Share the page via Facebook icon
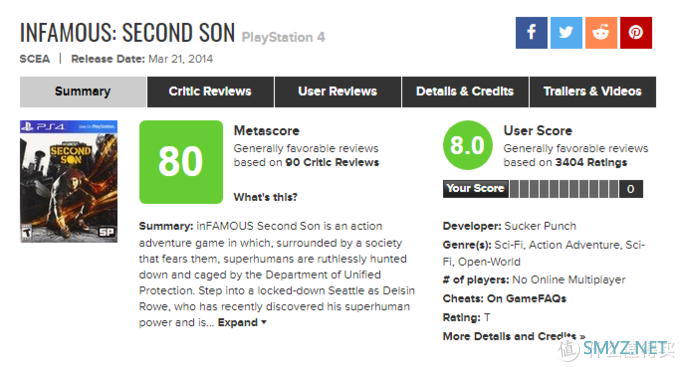680x367 pixels. click(x=531, y=33)
